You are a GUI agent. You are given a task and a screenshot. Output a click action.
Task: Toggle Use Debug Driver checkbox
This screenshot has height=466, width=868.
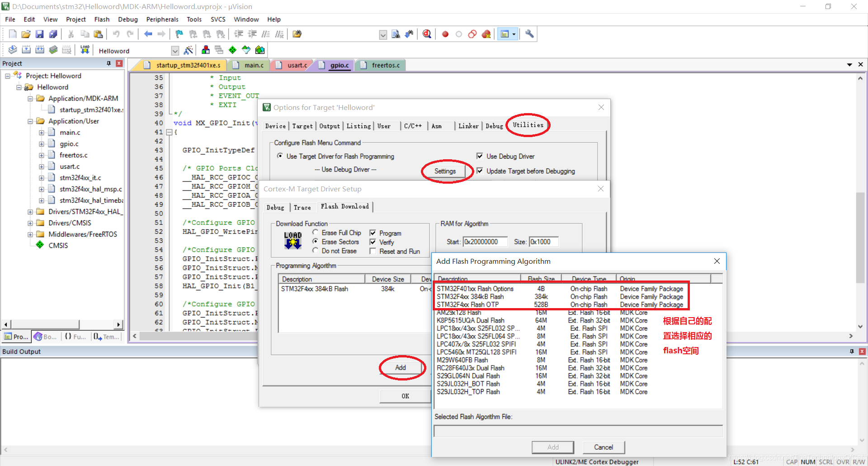click(x=480, y=156)
